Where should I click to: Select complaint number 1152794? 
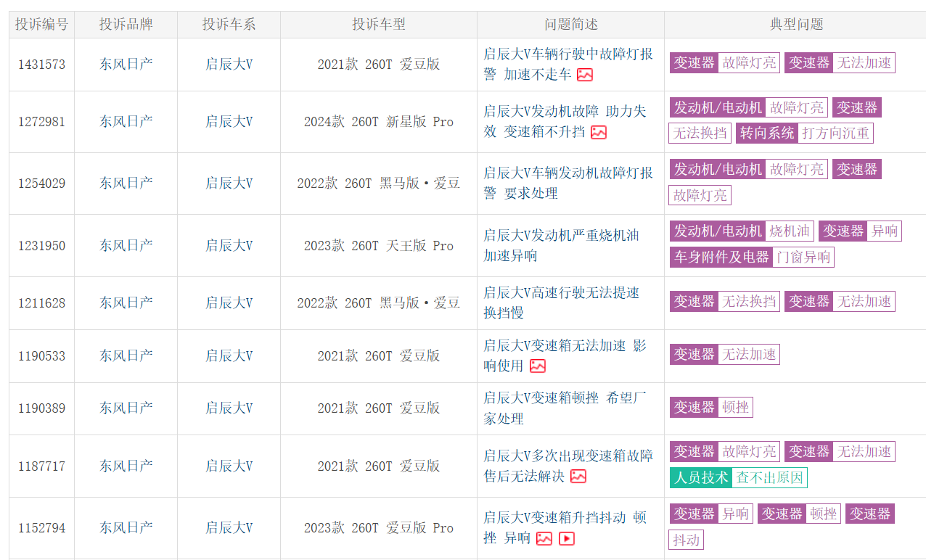pos(41,528)
